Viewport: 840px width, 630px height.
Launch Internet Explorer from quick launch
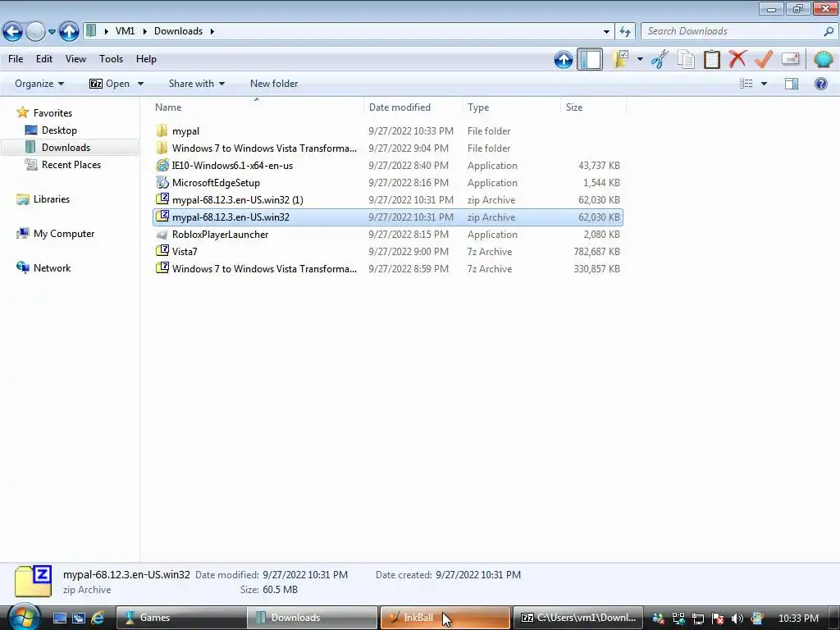[x=98, y=618]
